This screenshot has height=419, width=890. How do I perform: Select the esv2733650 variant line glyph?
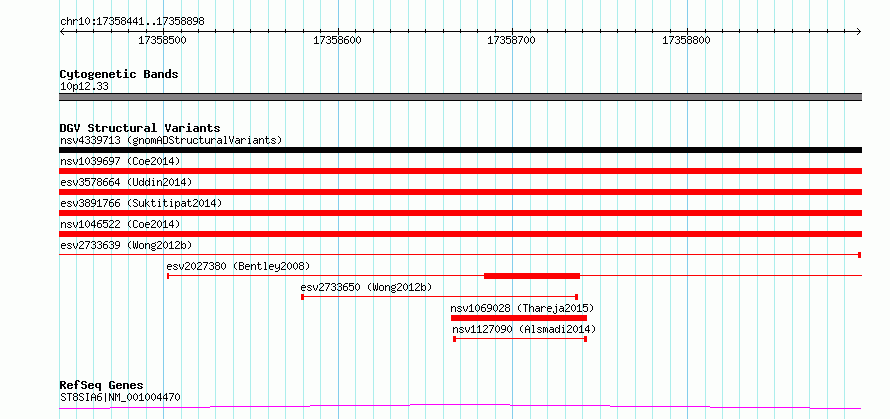440,297
